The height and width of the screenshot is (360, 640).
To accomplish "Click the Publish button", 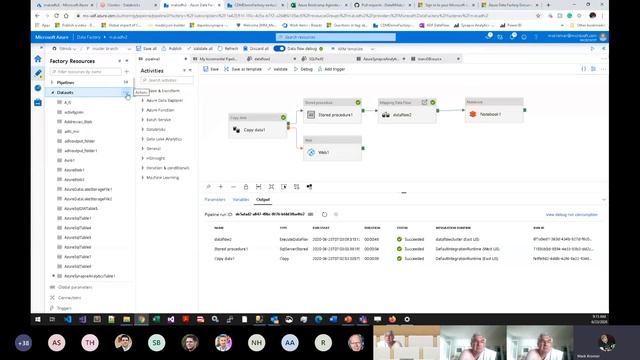I will (x=172, y=49).
